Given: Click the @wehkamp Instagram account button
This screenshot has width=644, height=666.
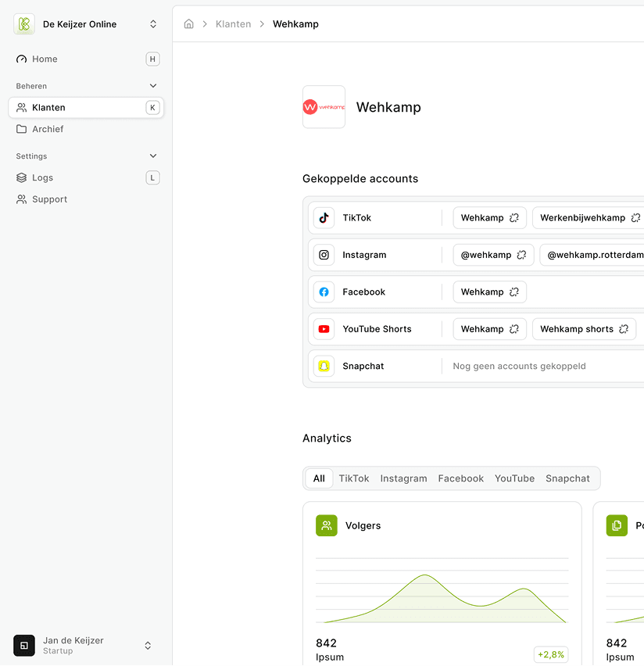Looking at the screenshot, I should click(486, 255).
